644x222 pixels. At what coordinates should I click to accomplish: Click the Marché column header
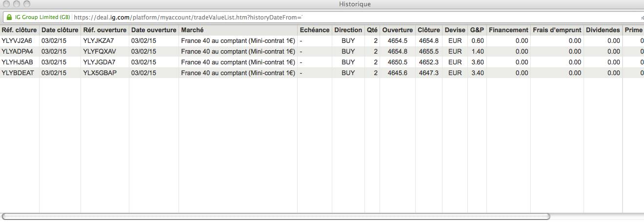(x=192, y=30)
